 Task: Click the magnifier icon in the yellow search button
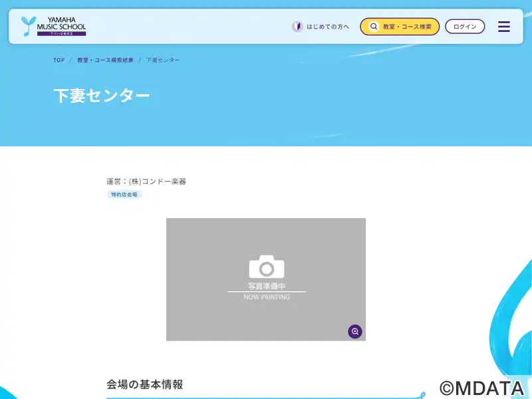374,27
